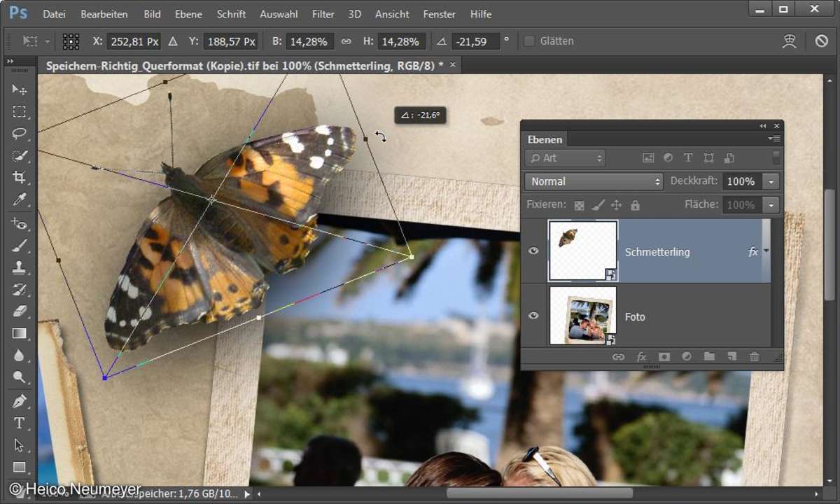Image resolution: width=840 pixels, height=504 pixels.
Task: Open the Bearbeiten menu
Action: tap(104, 13)
